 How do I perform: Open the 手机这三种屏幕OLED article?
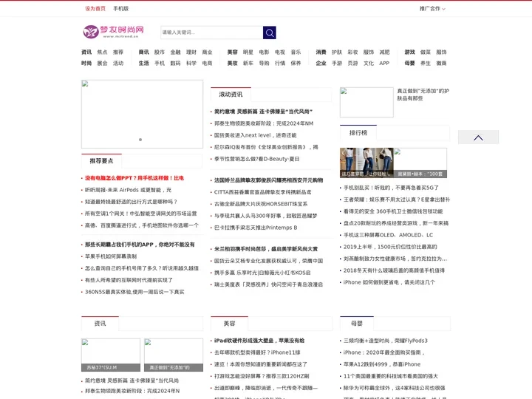tap(388, 235)
